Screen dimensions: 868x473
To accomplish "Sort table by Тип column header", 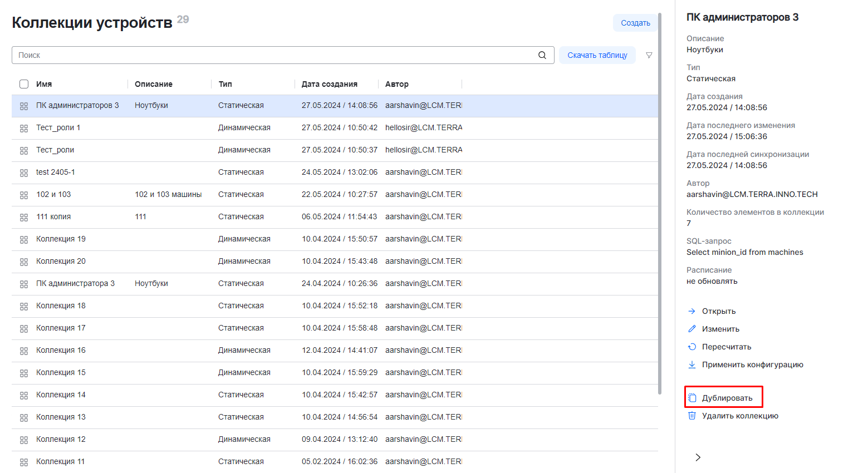I will pos(225,84).
